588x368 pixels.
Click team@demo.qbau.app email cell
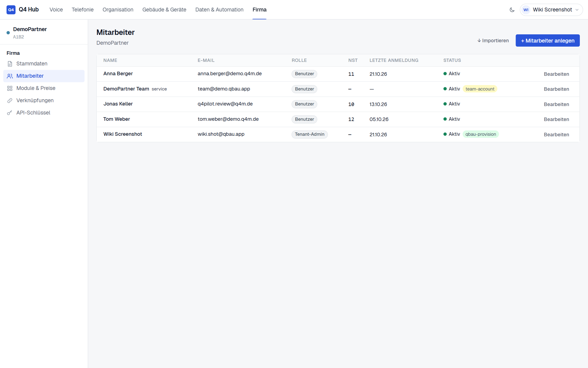pyautogui.click(x=224, y=89)
